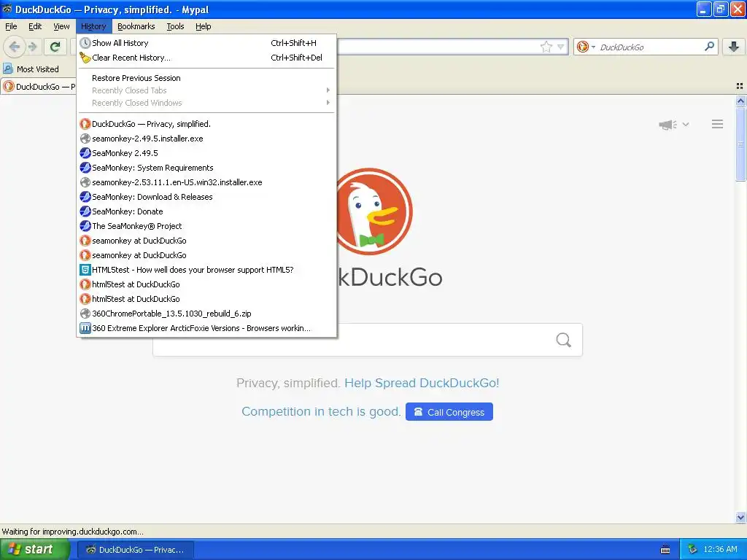747x560 pixels.
Task: Open the View menu
Action: (x=61, y=26)
